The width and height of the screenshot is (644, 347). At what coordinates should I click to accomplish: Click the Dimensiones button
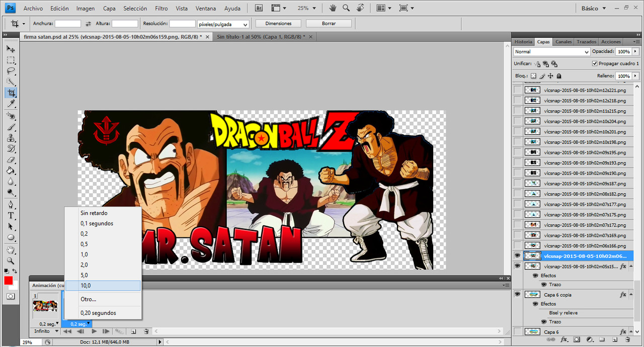(x=278, y=24)
